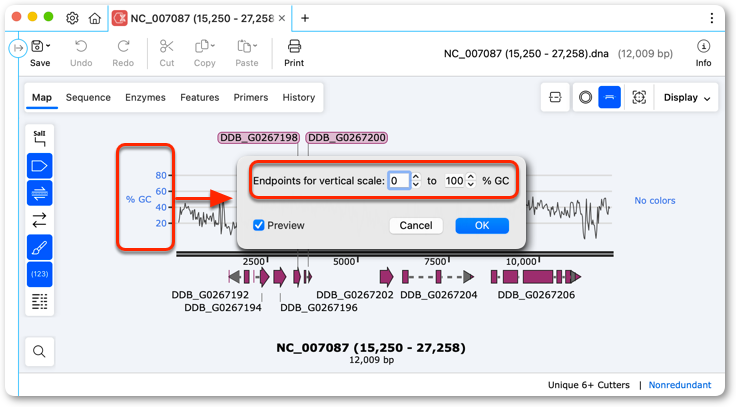
Task: Switch to the History tab
Action: (x=299, y=98)
